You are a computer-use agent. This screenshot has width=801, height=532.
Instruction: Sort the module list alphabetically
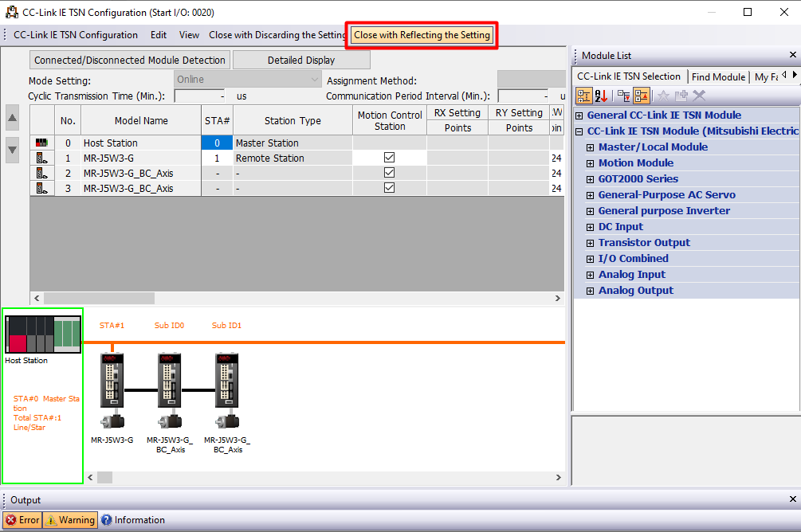click(x=601, y=96)
